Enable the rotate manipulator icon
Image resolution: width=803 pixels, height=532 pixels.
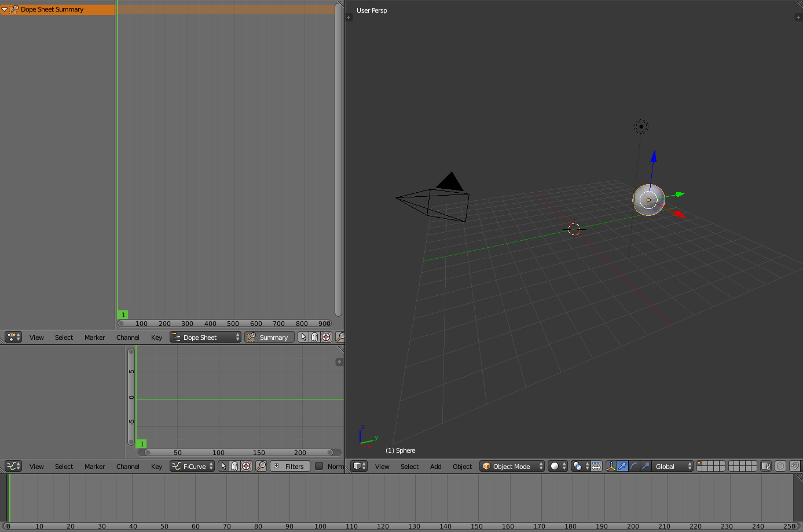[634, 466]
